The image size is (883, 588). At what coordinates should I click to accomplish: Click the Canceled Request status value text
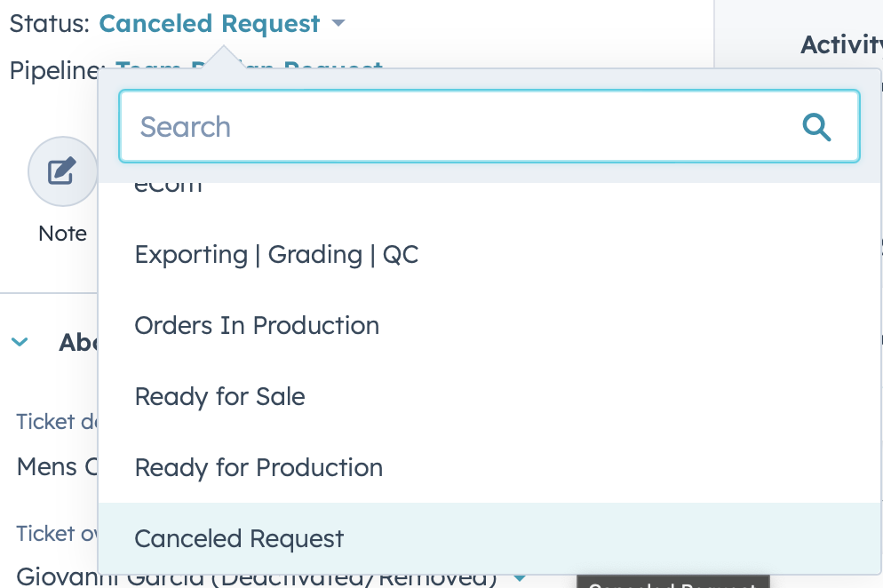pos(209,24)
